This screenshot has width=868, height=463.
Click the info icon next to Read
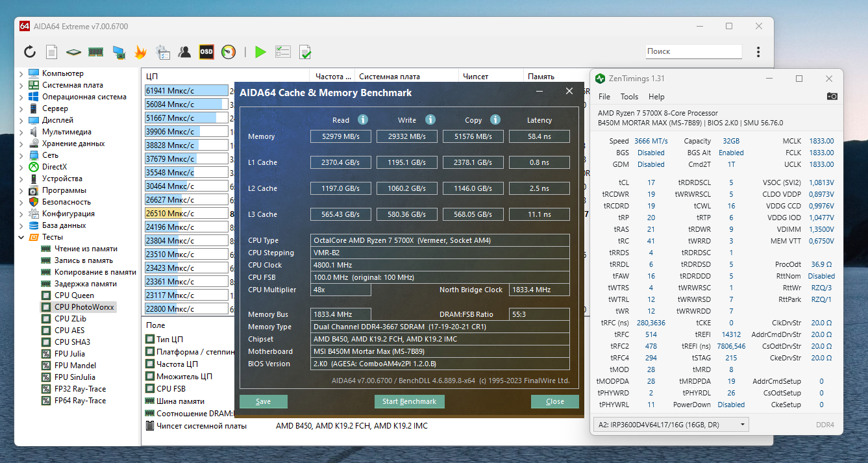pos(363,119)
